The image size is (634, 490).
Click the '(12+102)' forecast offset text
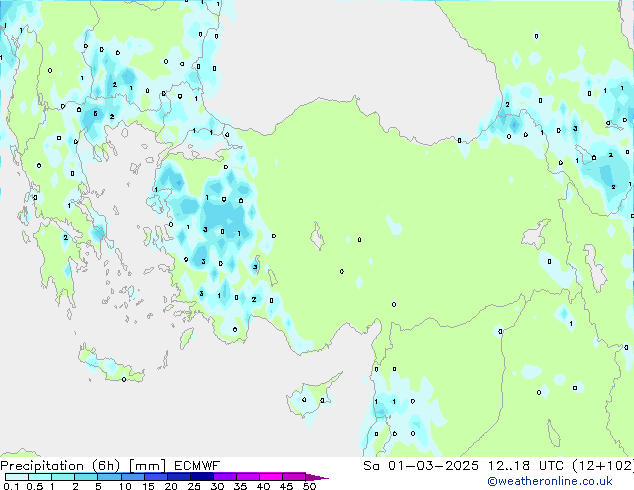(603, 466)
